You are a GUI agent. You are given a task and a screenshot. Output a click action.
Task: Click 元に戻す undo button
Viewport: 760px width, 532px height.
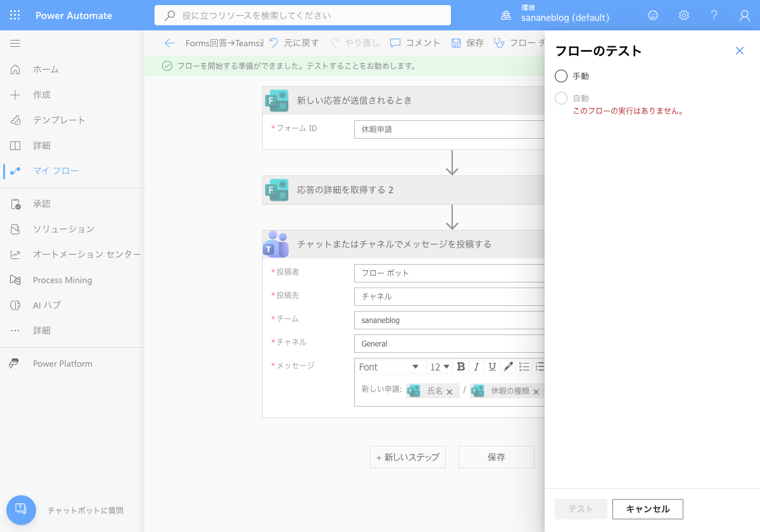294,43
